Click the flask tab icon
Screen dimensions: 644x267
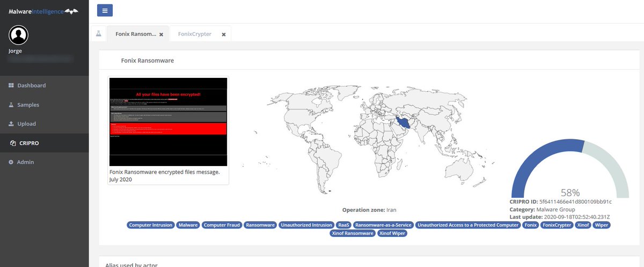coord(99,33)
